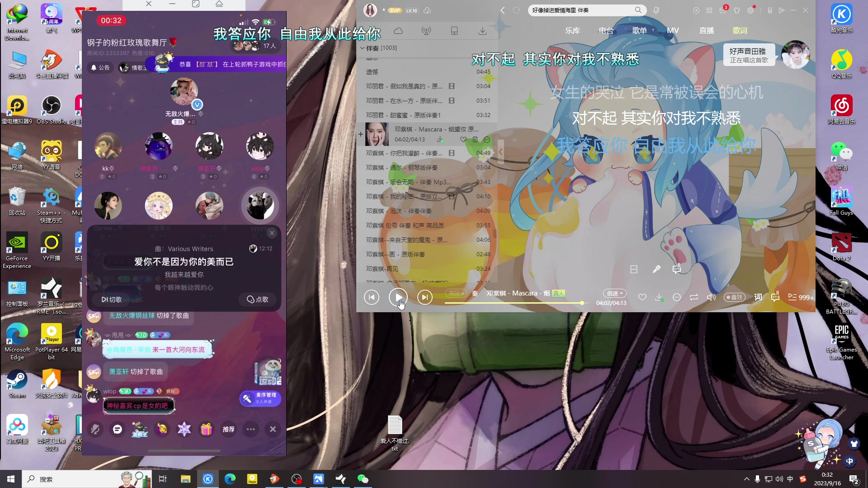
Task: Click the listen-to-identify song icon
Action: (656, 10)
